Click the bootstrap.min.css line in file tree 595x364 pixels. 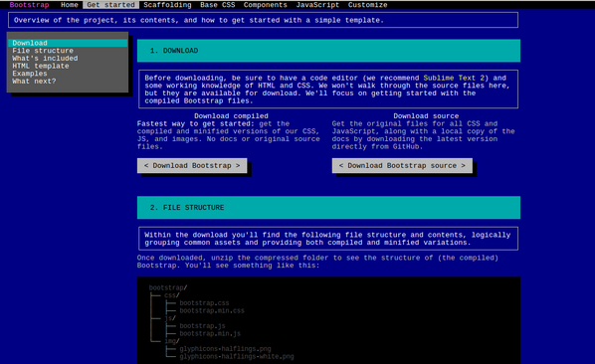212,311
